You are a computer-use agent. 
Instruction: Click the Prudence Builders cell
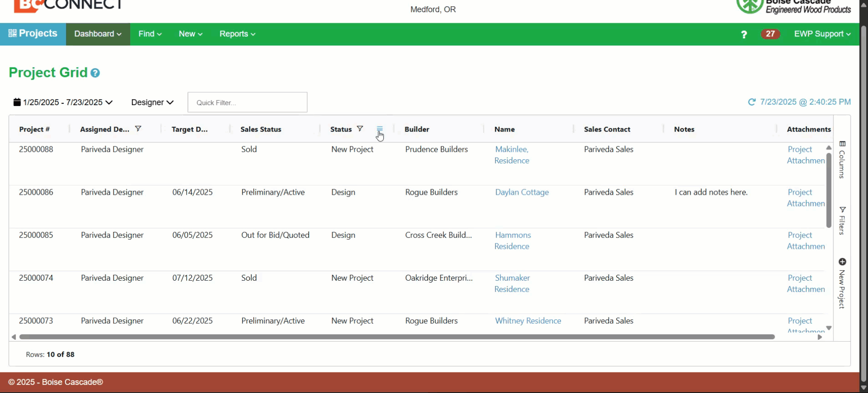point(436,149)
